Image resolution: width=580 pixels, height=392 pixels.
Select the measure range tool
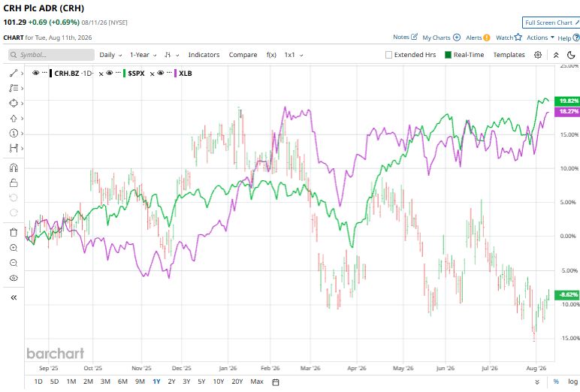(x=14, y=148)
